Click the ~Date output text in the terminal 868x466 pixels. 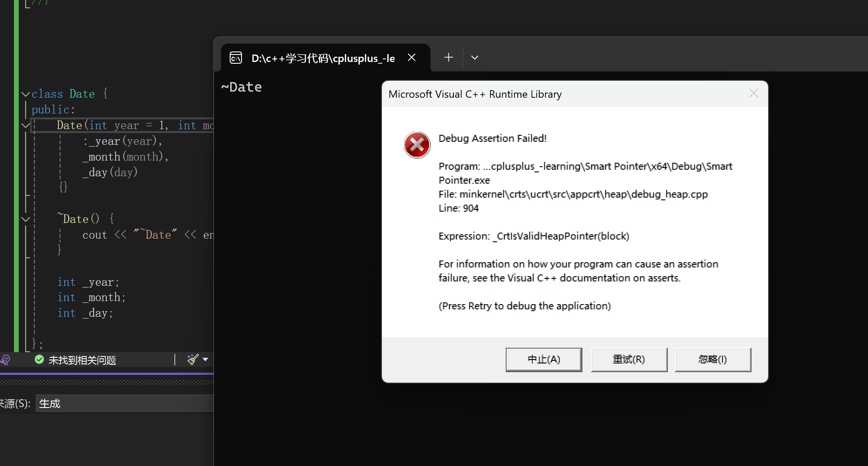242,87
